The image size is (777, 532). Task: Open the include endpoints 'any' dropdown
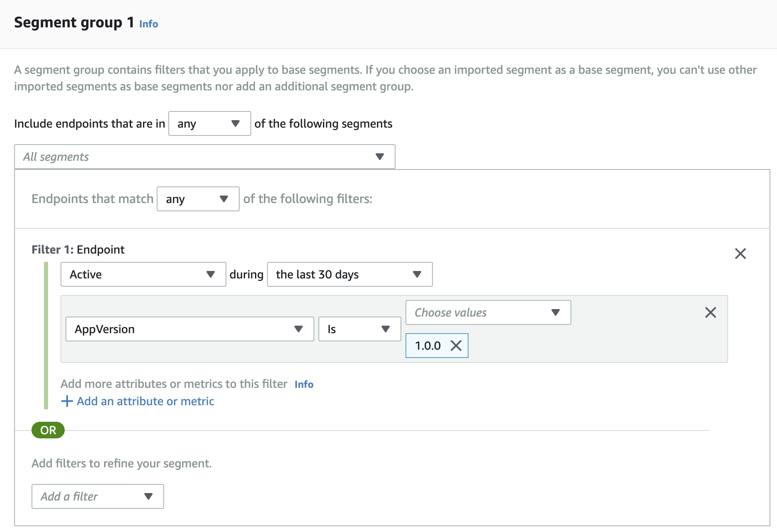pyautogui.click(x=209, y=123)
